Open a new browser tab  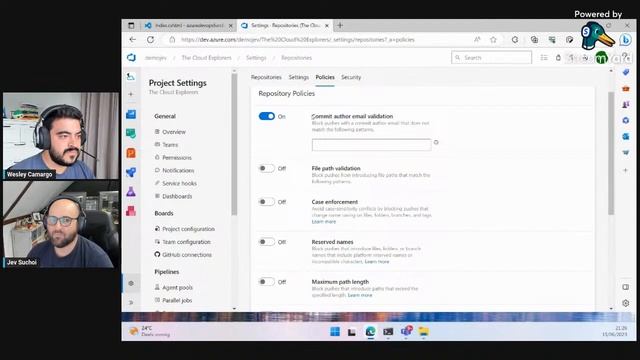340,25
